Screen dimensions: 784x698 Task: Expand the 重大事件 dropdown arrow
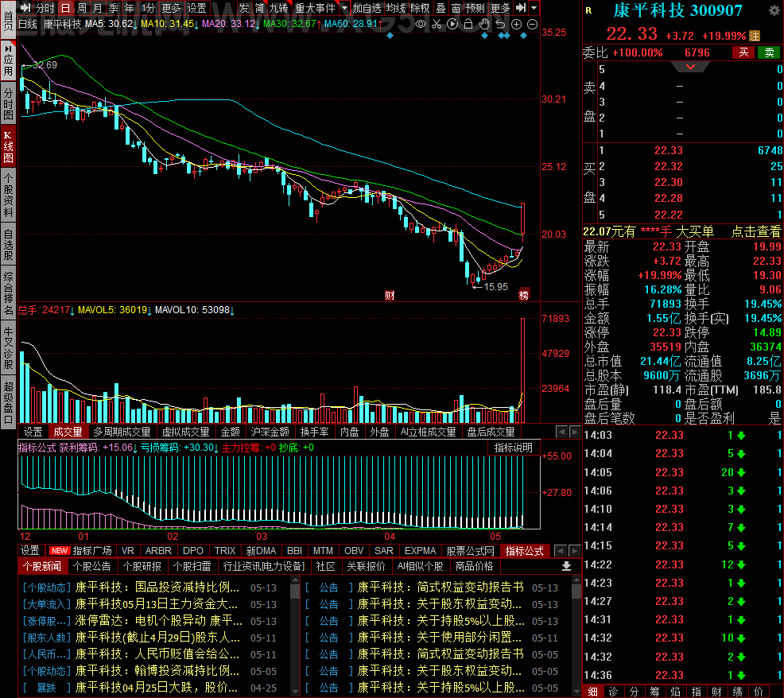344,8
